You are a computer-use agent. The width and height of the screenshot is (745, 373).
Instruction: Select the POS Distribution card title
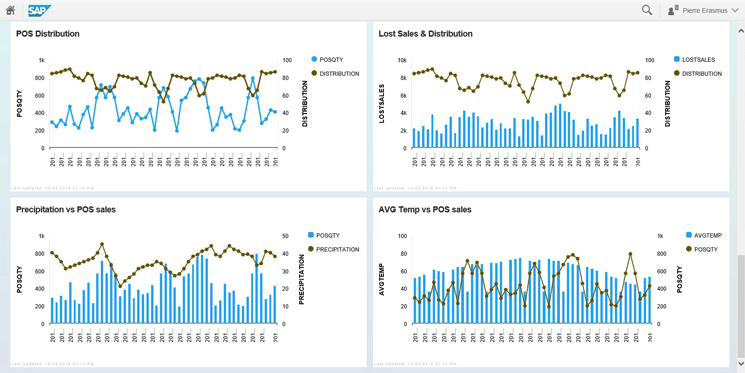(48, 34)
